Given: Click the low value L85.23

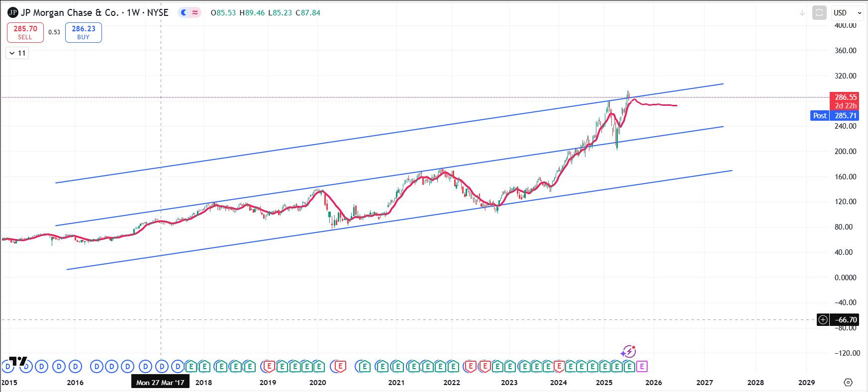Looking at the screenshot, I should [x=280, y=13].
